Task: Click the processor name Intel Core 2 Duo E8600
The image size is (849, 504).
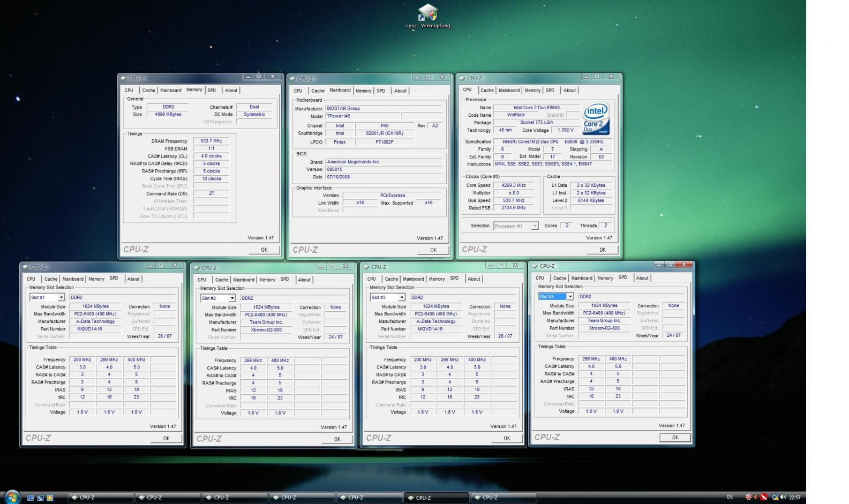Action: coord(537,108)
